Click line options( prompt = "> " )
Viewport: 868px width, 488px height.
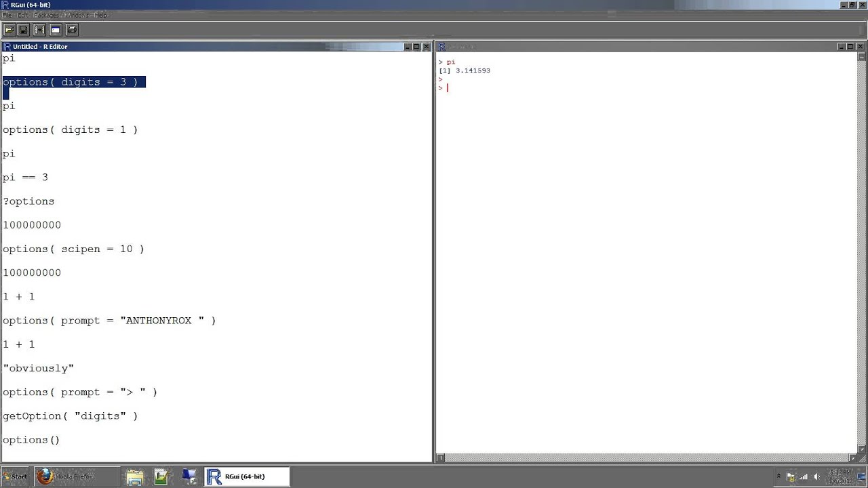80,392
